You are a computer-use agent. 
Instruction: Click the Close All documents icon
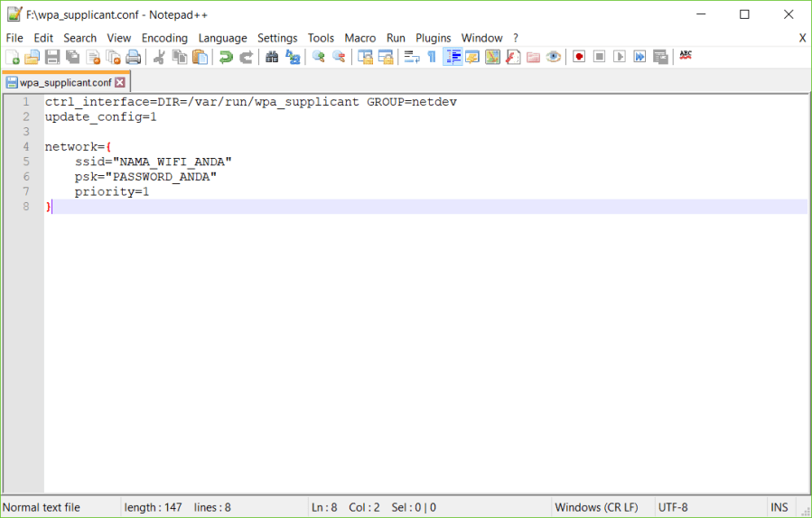click(114, 57)
